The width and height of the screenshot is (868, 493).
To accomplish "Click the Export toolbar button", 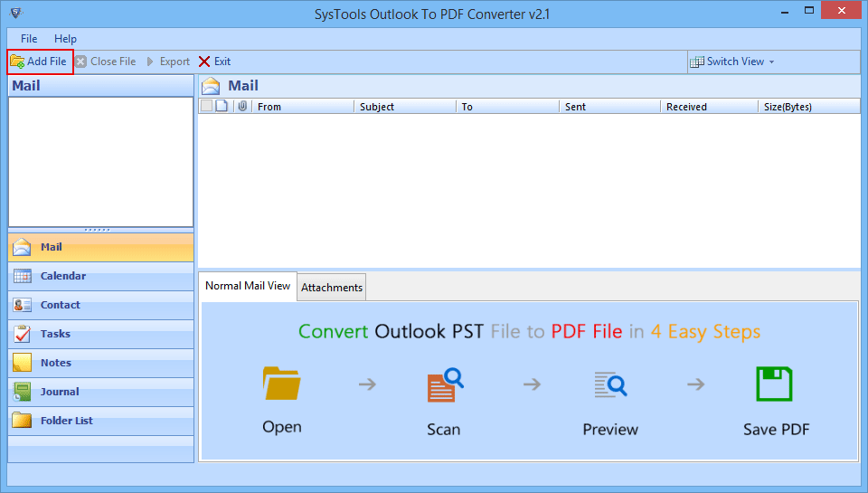I will click(168, 62).
